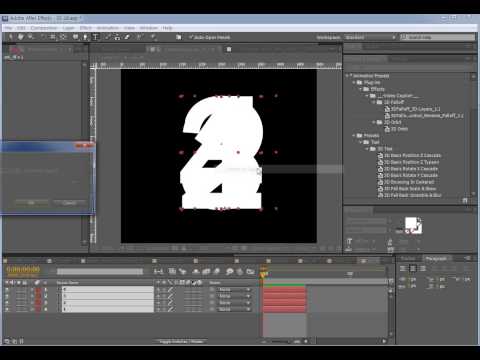Toggle Frame Blending for the composition
Viewport: 480px width, 360px height.
206,272
